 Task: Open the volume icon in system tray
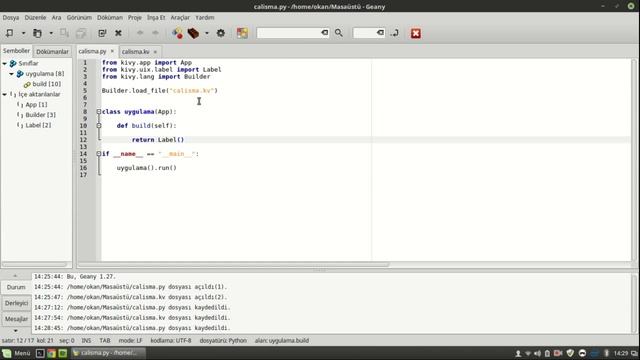click(x=537, y=353)
